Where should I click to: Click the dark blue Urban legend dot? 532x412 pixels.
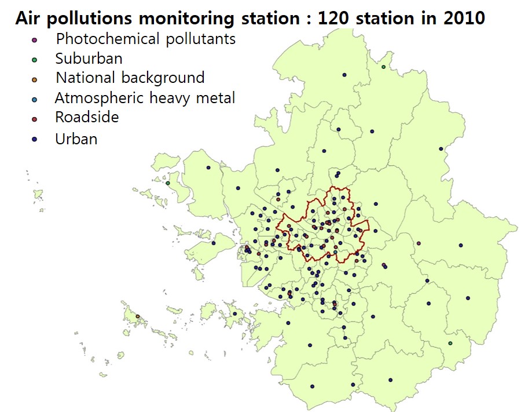[35, 140]
